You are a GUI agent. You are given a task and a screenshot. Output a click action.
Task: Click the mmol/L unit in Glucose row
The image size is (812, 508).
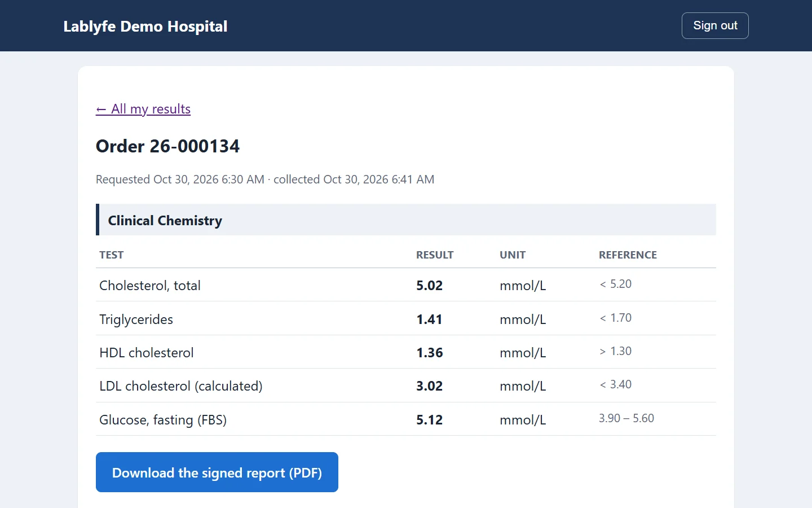click(x=523, y=420)
